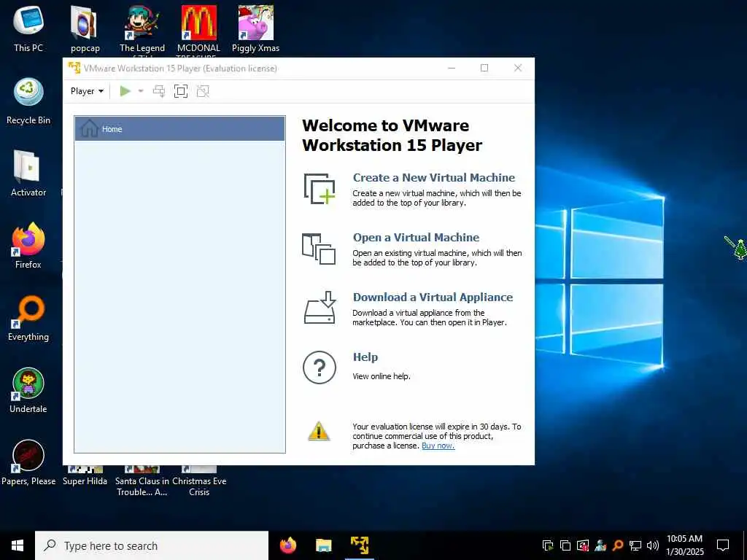Click the Create New VM icon

(320, 189)
